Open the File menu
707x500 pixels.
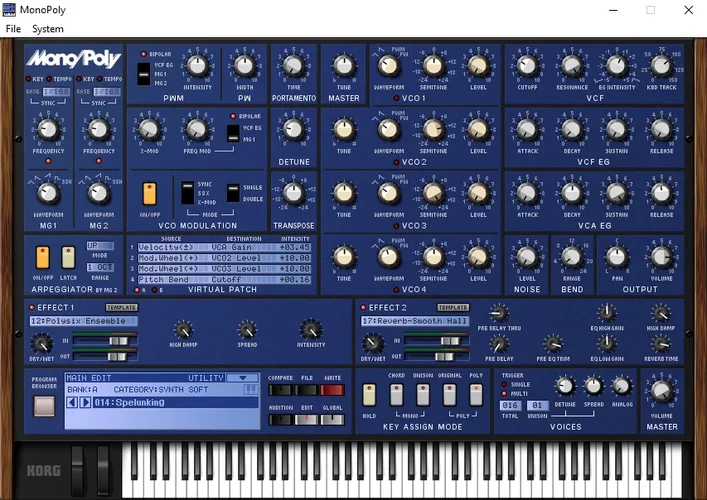pyautogui.click(x=13, y=29)
